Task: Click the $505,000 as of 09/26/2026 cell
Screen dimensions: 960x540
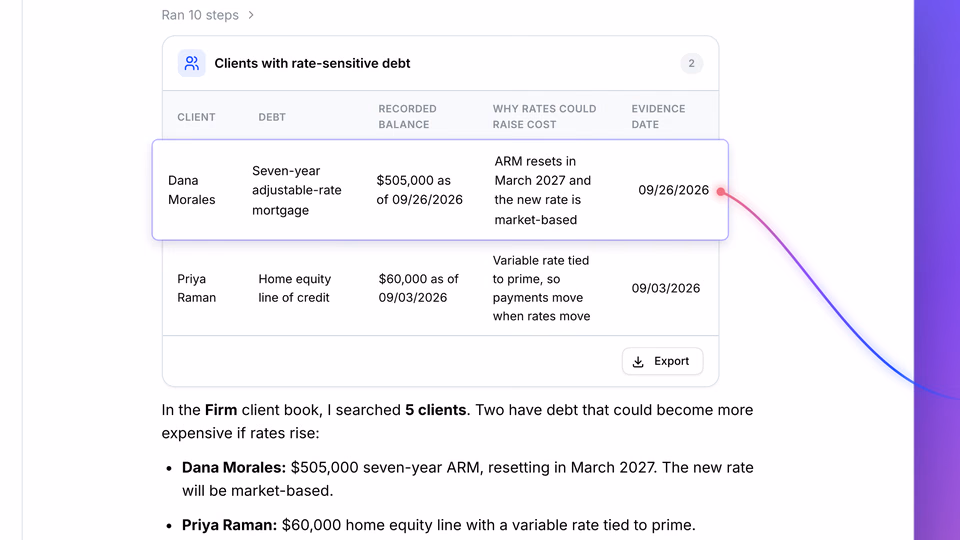Action: 419,190
